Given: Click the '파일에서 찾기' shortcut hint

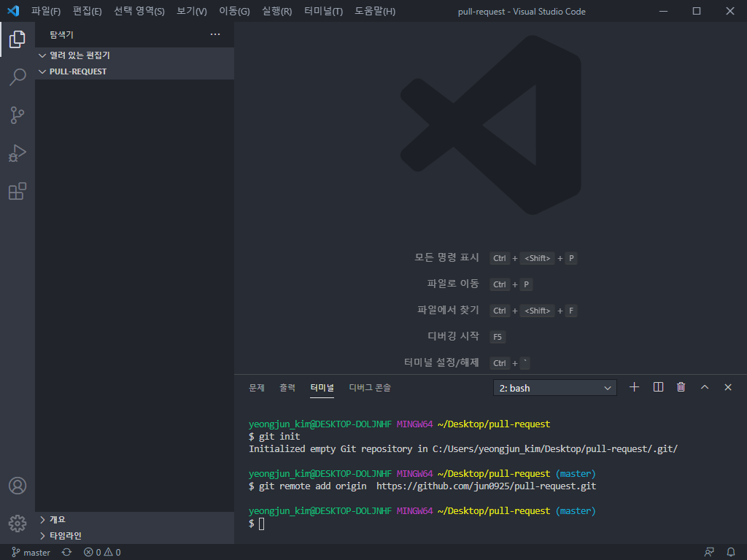Looking at the screenshot, I should (x=448, y=310).
